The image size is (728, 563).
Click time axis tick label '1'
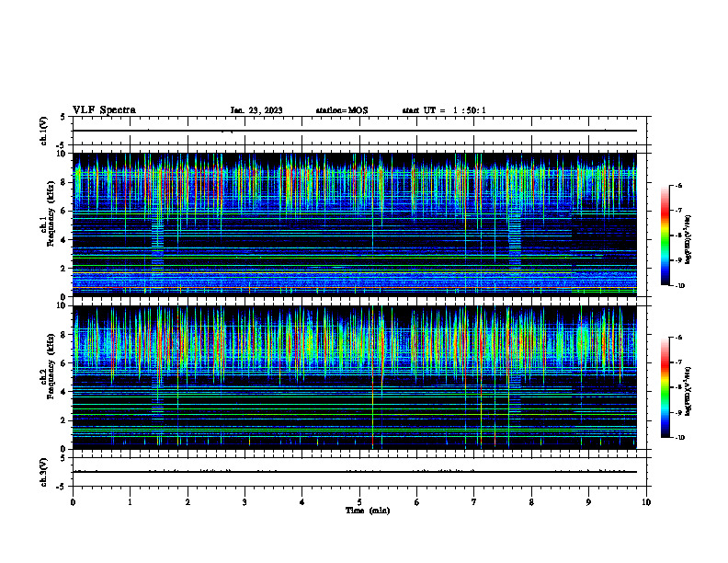click(130, 502)
